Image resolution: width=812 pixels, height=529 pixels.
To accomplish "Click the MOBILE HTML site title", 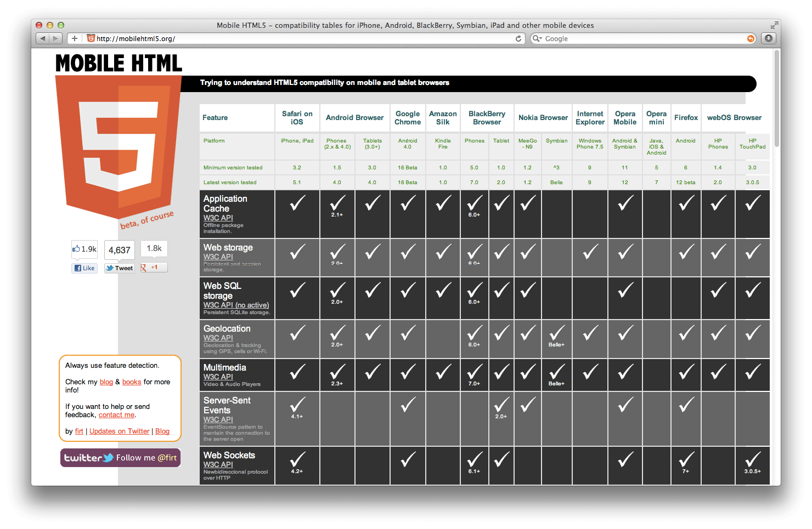I will coord(119,63).
